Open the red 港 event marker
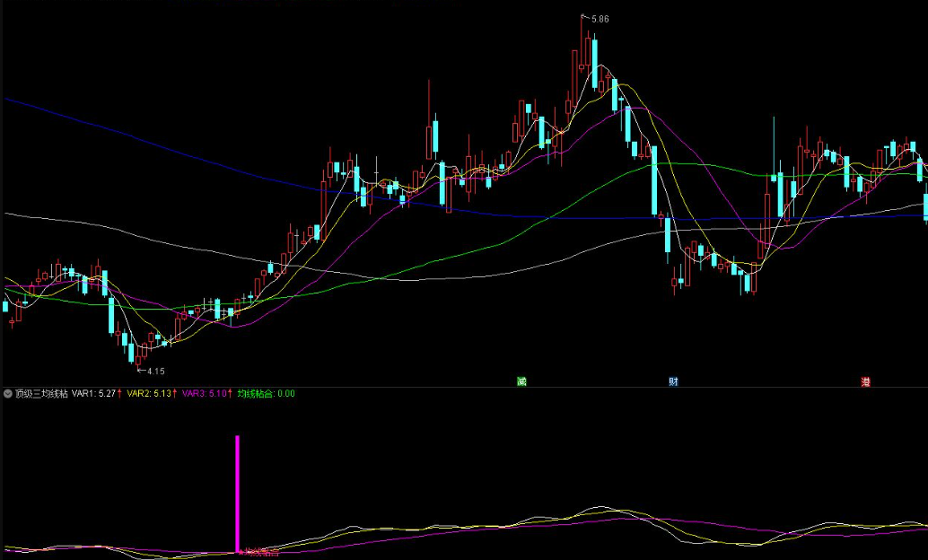Image resolution: width=928 pixels, height=560 pixels. coord(866,381)
